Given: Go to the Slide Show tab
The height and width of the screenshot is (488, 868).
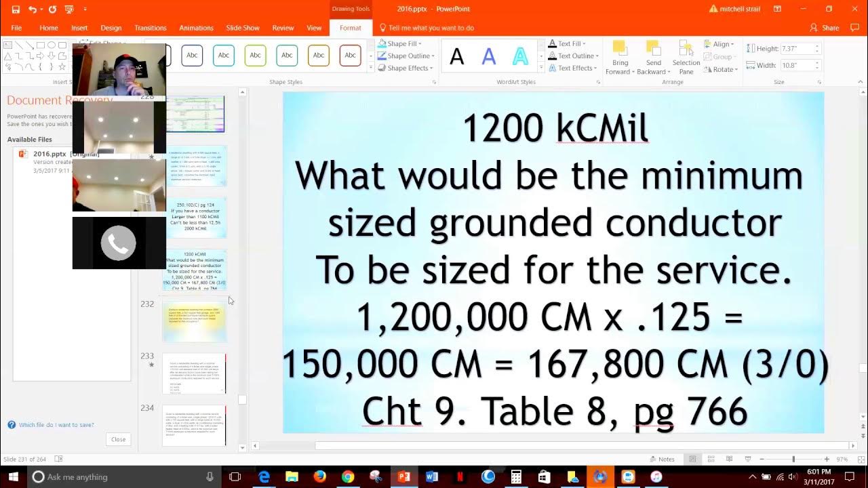Looking at the screenshot, I should (243, 28).
